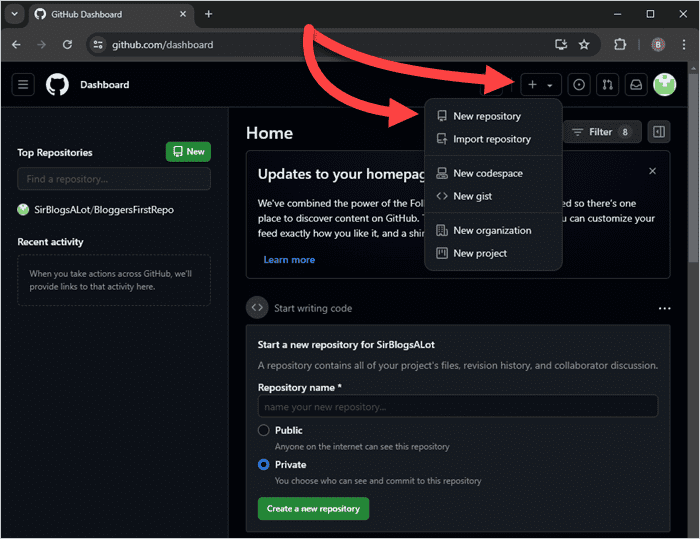700x539 pixels.
Task: Open the hamburger navigation menu
Action: [x=23, y=84]
